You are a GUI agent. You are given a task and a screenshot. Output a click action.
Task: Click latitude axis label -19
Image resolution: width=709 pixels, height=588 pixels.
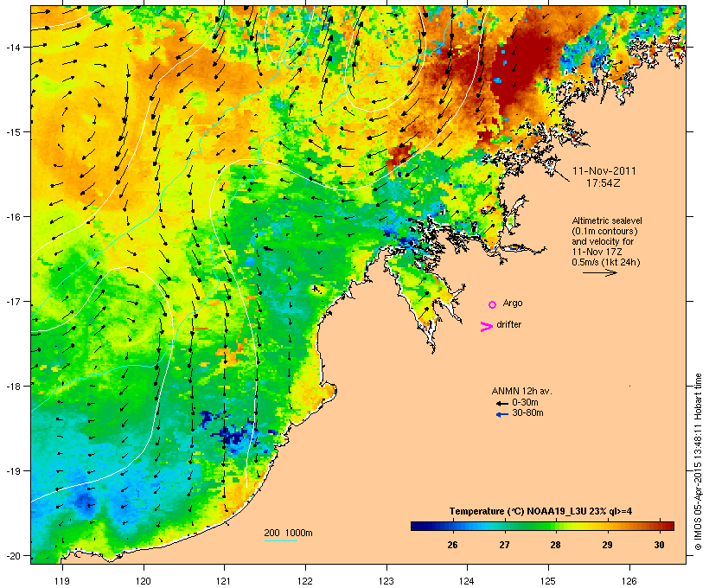(12, 471)
